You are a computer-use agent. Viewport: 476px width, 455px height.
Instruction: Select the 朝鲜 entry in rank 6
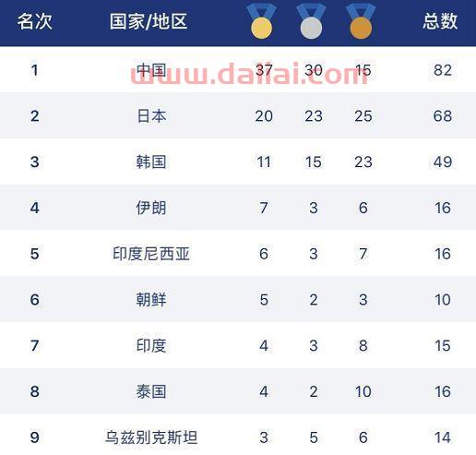click(151, 300)
